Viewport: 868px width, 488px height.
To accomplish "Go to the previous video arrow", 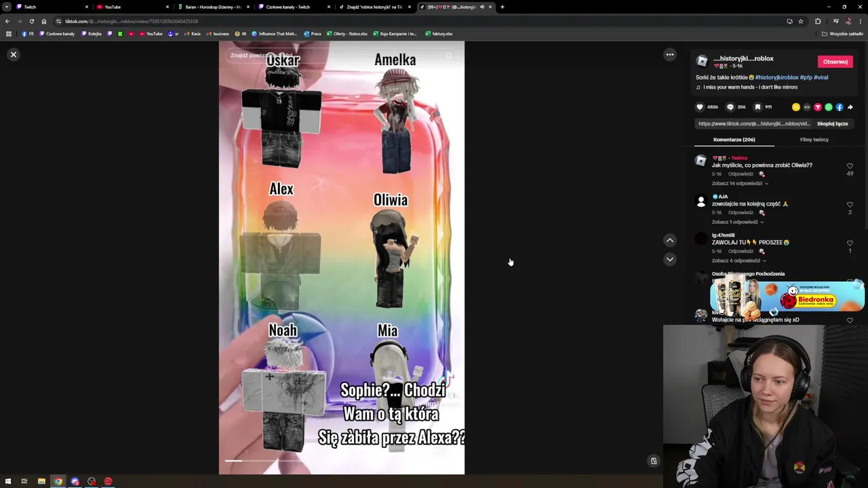I will (670, 240).
